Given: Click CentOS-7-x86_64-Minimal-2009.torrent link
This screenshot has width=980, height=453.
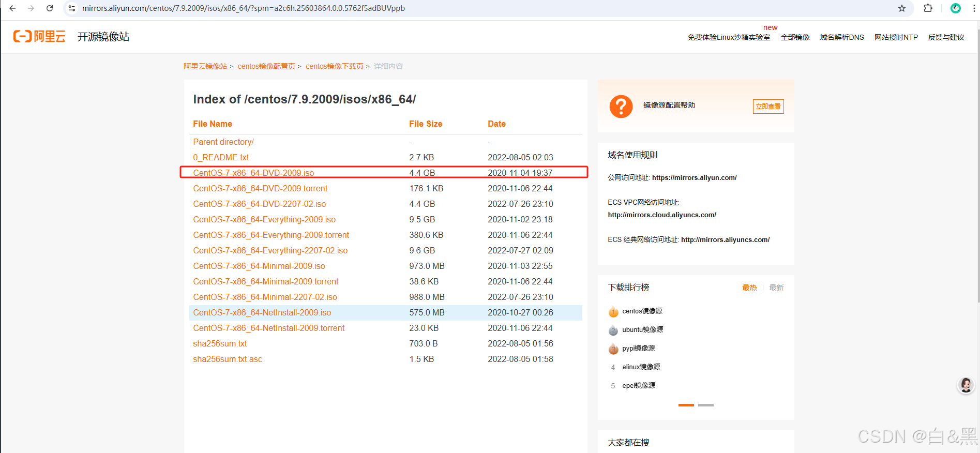Looking at the screenshot, I should point(266,281).
